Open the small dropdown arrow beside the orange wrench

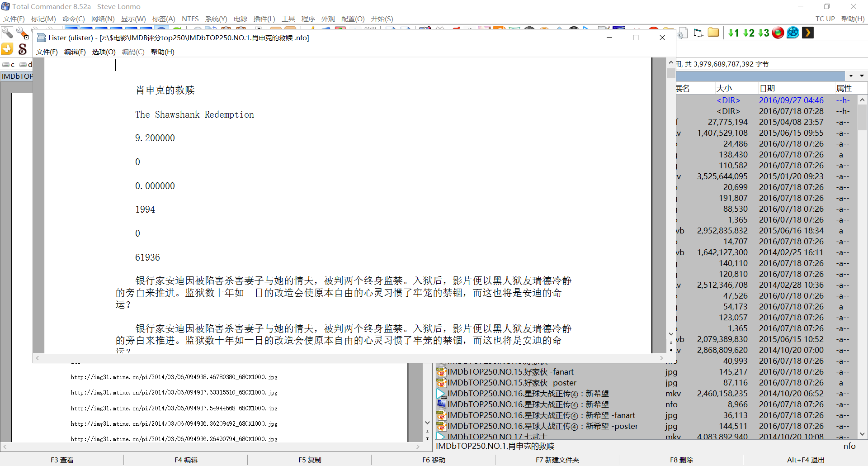tap(27, 37)
